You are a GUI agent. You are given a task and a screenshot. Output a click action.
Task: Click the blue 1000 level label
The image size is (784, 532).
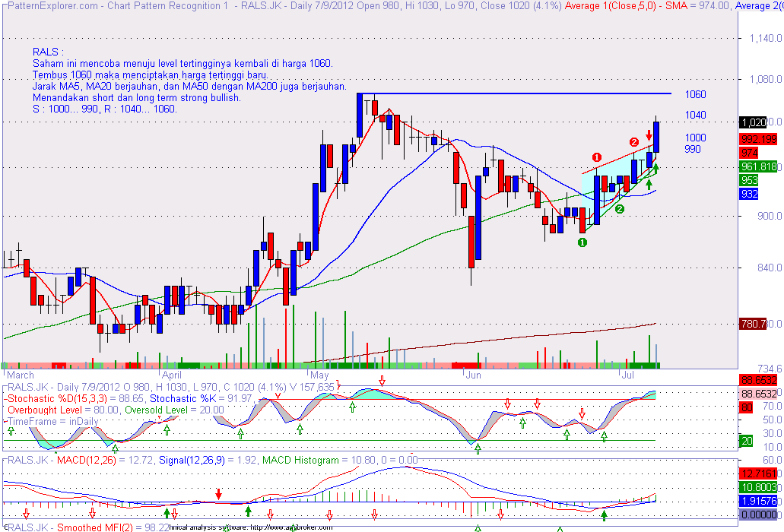695,138
